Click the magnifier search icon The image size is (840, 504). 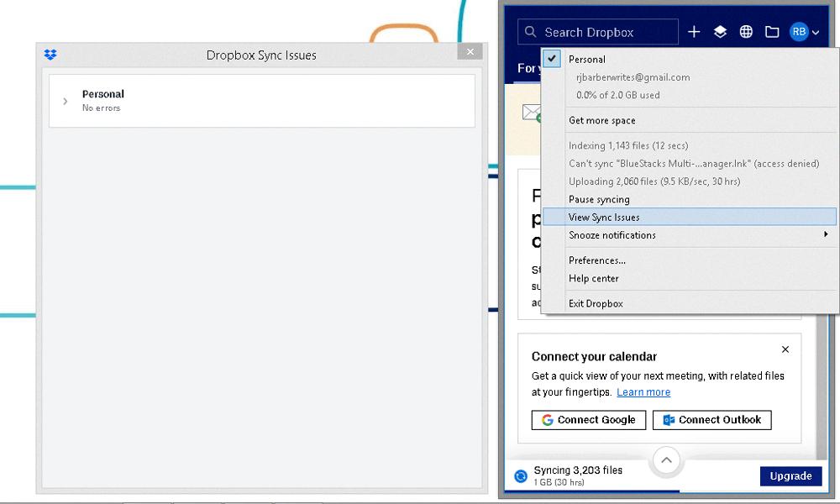530,32
